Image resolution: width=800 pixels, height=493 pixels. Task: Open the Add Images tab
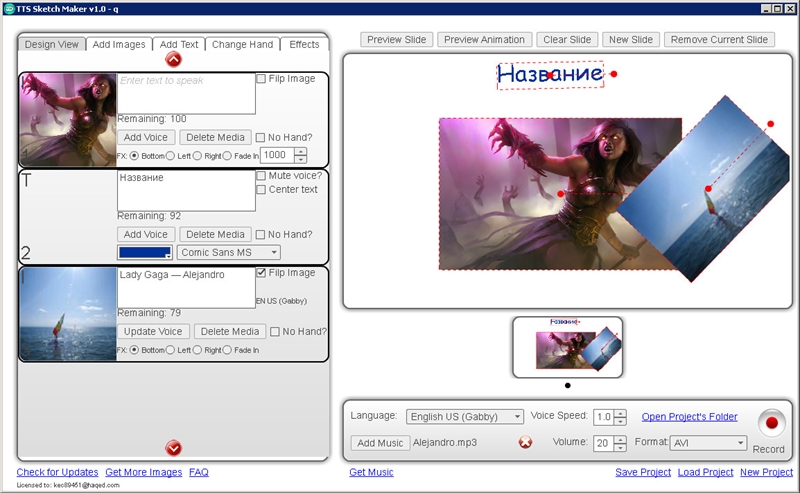coord(119,44)
